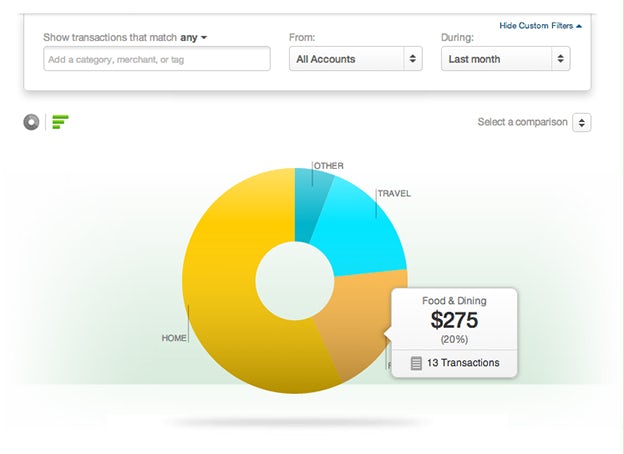This screenshot has height=454, width=624.
Task: Open the 13 Transactions link
Action: pyautogui.click(x=463, y=363)
